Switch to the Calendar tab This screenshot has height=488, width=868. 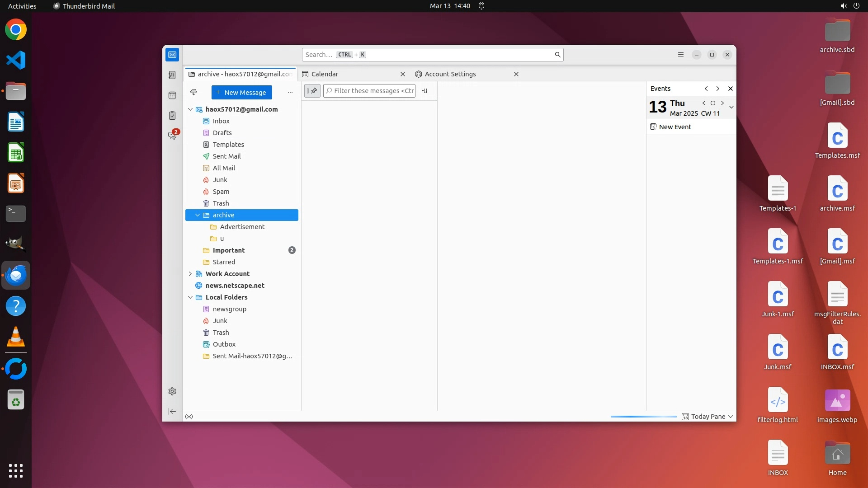pos(325,74)
